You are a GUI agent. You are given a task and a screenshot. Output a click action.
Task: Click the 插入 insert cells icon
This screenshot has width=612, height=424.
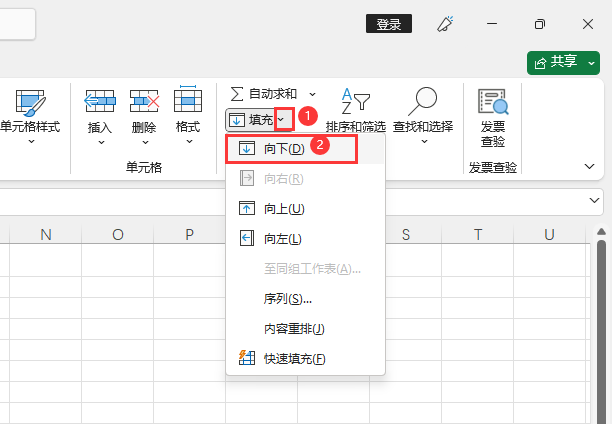point(100,101)
